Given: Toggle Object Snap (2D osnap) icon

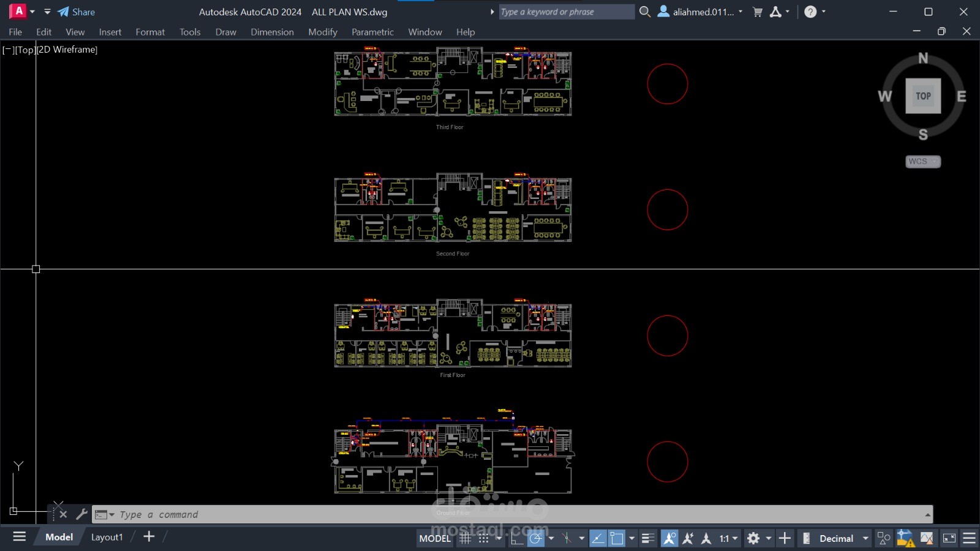Looking at the screenshot, I should [617, 539].
